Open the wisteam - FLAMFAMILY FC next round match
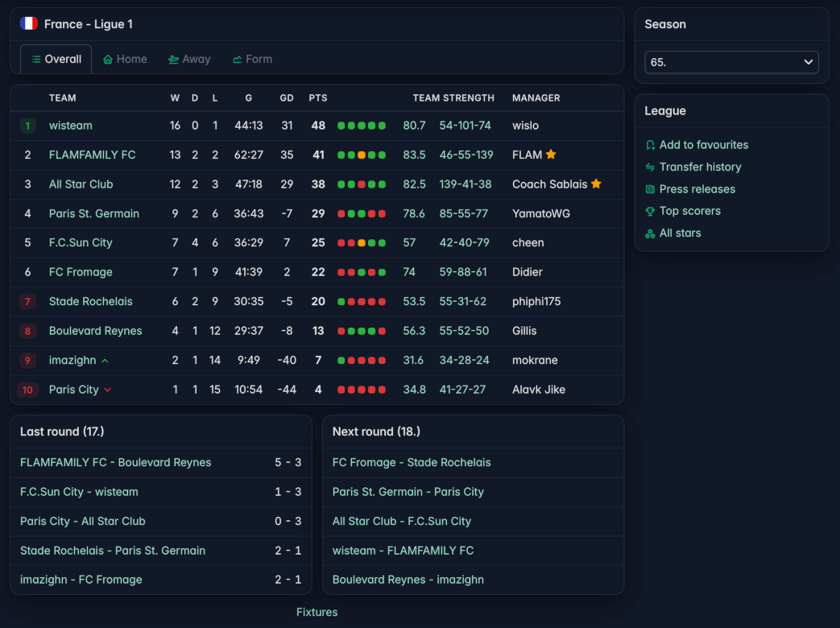This screenshot has height=628, width=840. point(403,551)
